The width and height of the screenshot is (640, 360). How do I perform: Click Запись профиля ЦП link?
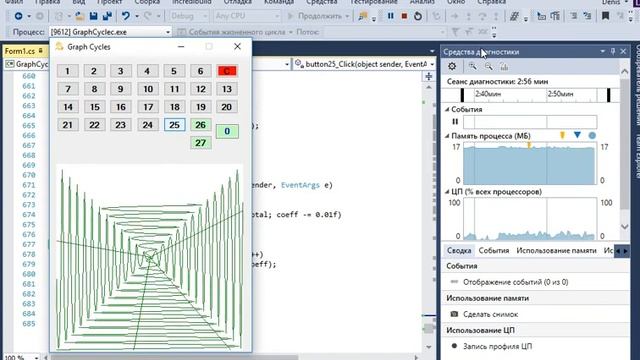tap(497, 346)
